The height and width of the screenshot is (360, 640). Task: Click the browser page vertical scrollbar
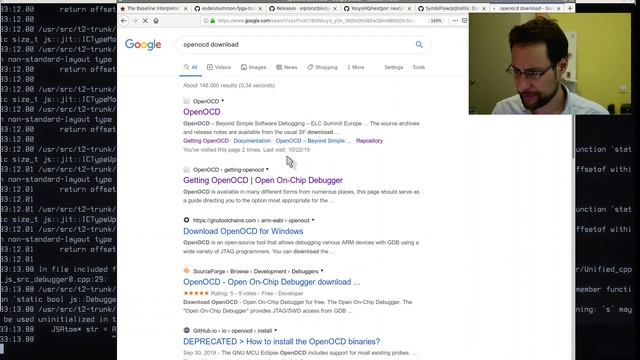[x=573, y=136]
